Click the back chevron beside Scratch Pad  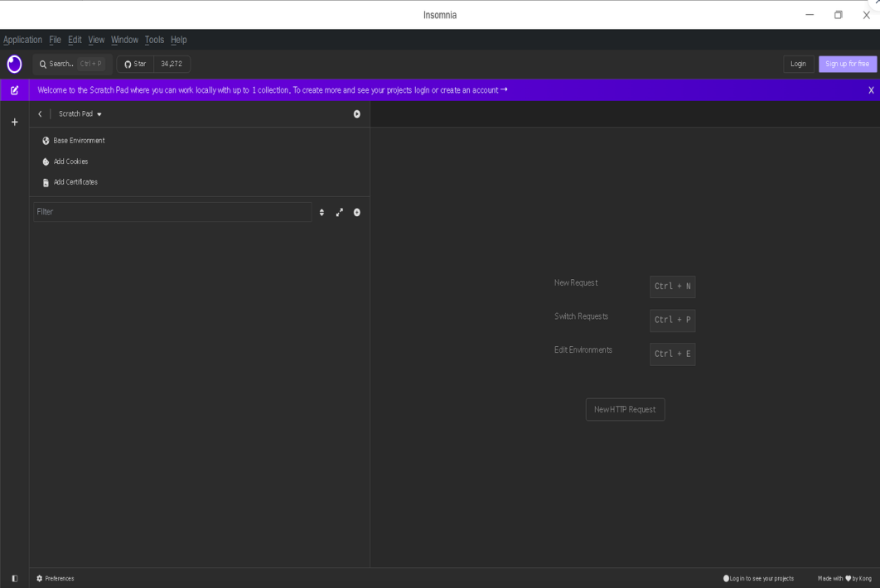(40, 114)
